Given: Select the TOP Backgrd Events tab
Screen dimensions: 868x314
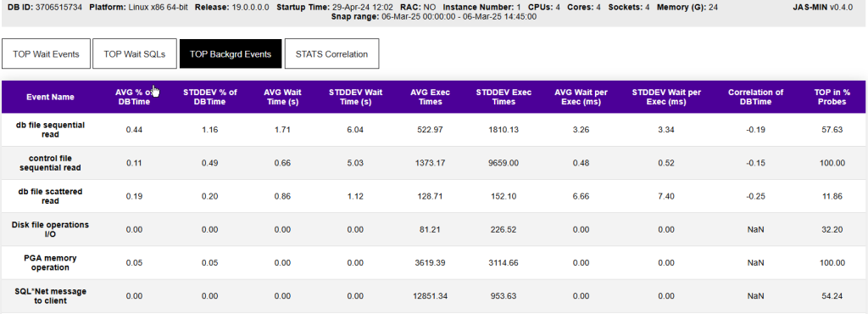Looking at the screenshot, I should tap(231, 53).
